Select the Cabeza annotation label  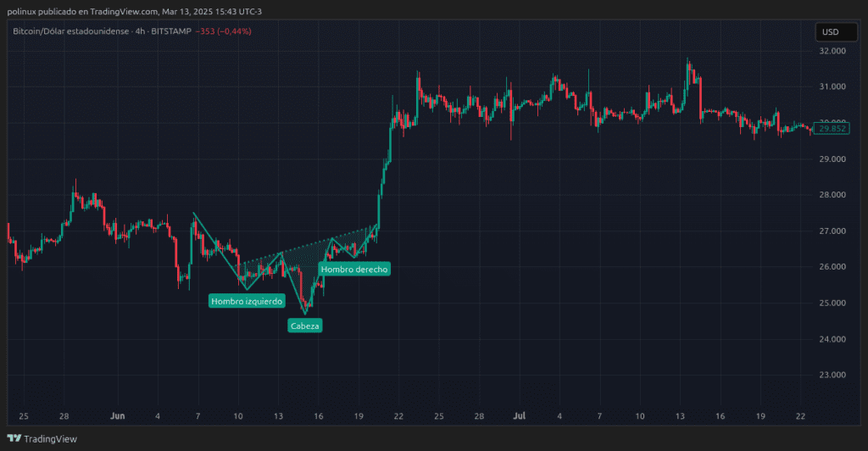coord(305,326)
